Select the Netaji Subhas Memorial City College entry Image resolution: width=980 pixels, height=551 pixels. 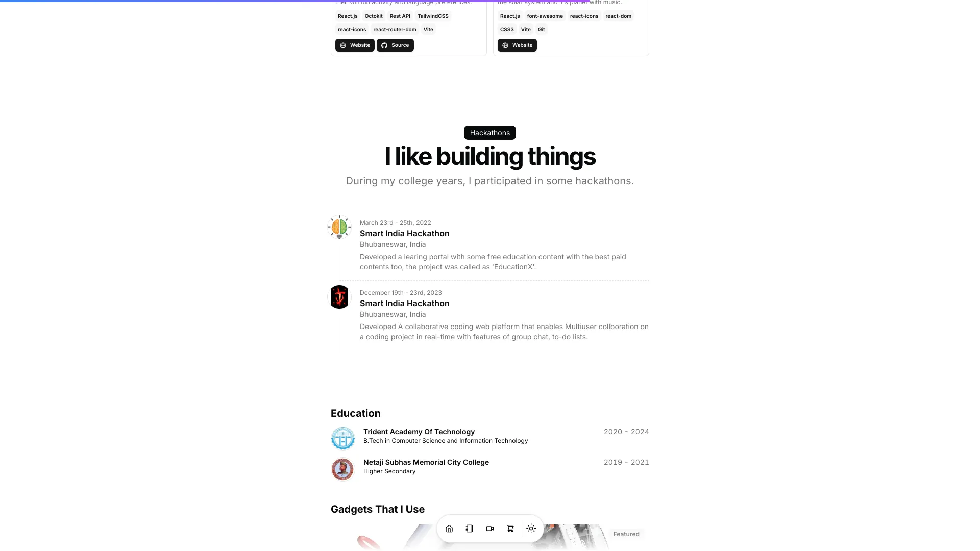[x=489, y=466]
